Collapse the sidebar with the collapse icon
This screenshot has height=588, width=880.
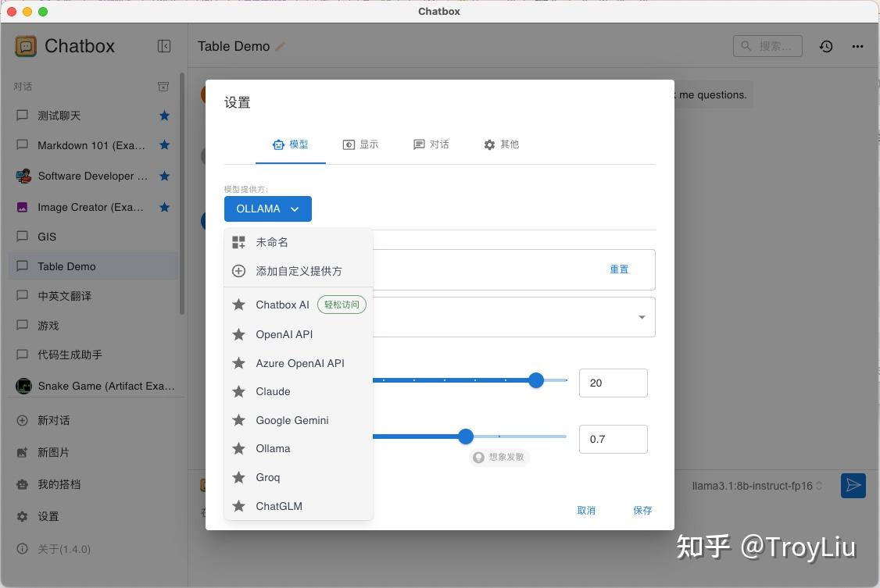point(164,46)
